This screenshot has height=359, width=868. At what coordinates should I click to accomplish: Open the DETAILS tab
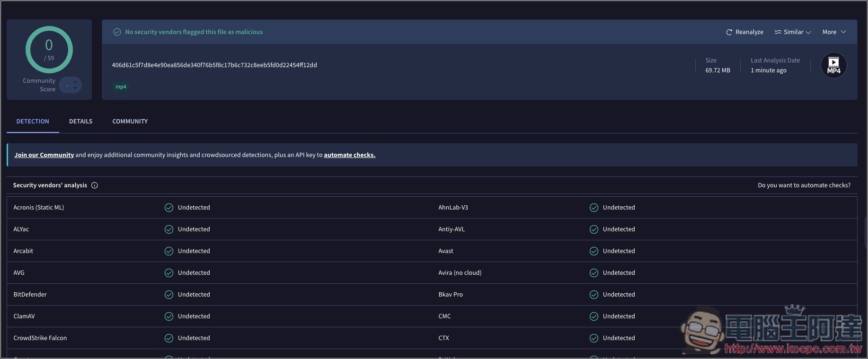(x=81, y=122)
